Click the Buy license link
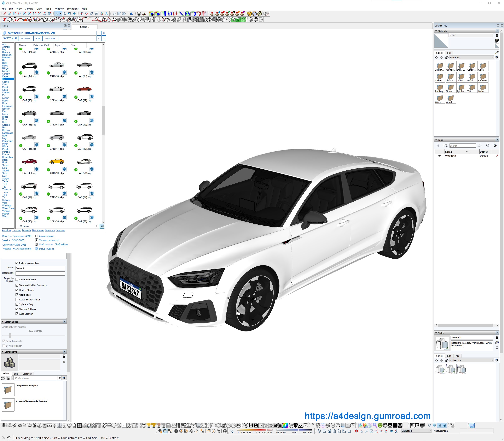Screen dimensions: 504x441 [x=38, y=230]
